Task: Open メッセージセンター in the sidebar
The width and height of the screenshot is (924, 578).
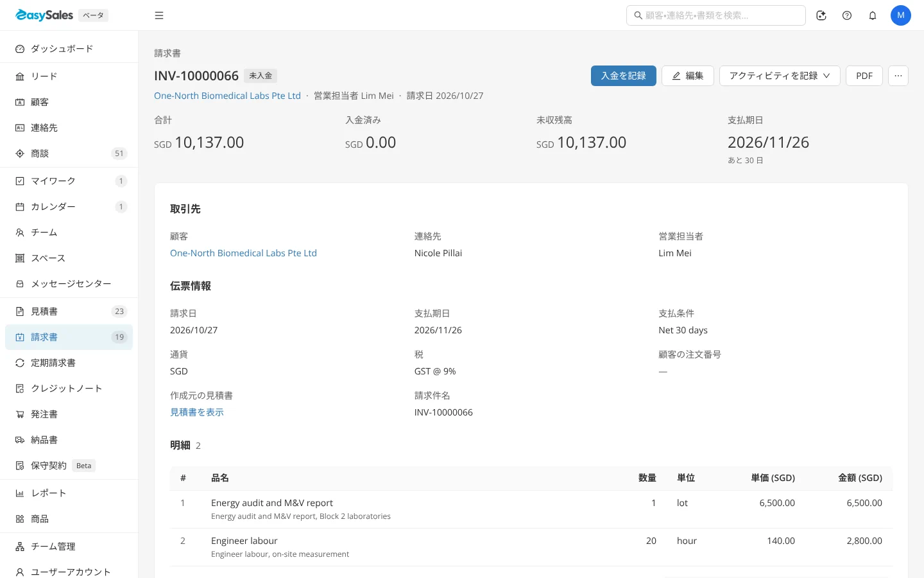Action: (x=69, y=284)
